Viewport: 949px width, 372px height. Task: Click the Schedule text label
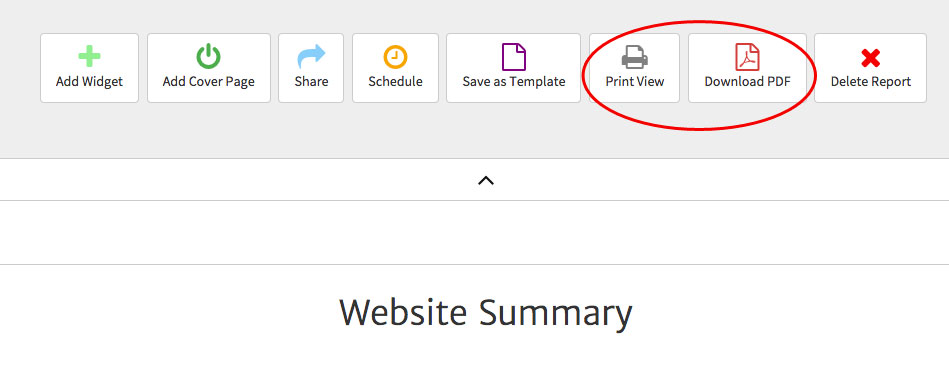395,81
